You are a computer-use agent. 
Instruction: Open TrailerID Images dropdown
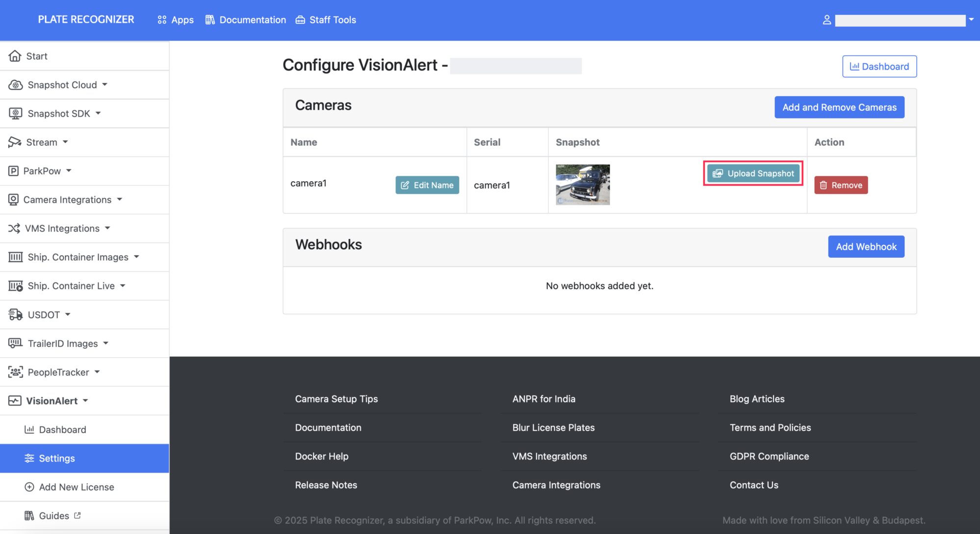[106, 344]
